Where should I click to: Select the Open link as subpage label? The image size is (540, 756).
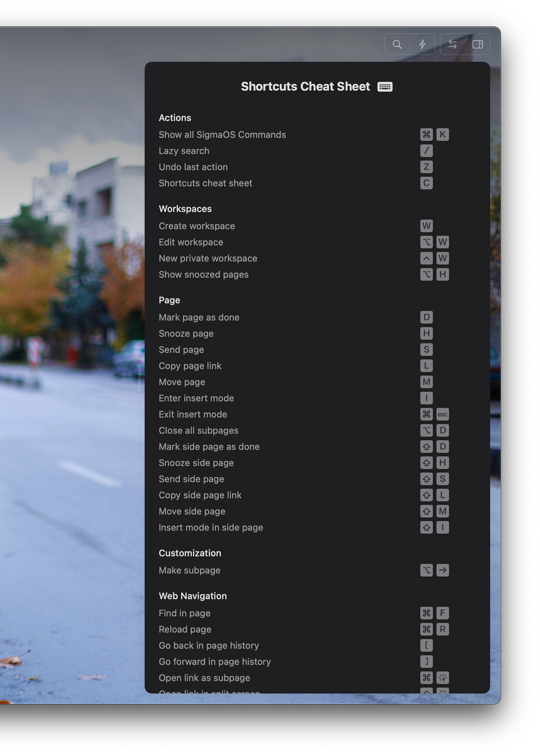(x=204, y=678)
